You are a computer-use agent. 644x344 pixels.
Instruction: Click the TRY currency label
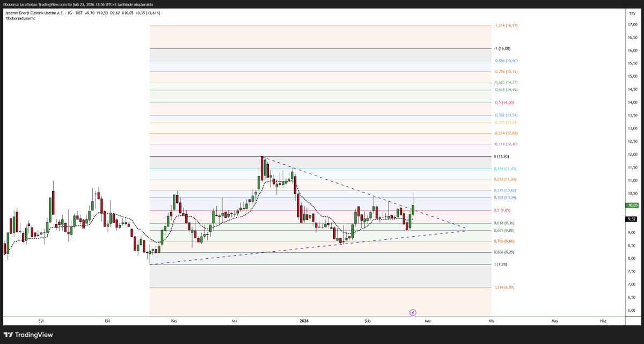click(632, 13)
